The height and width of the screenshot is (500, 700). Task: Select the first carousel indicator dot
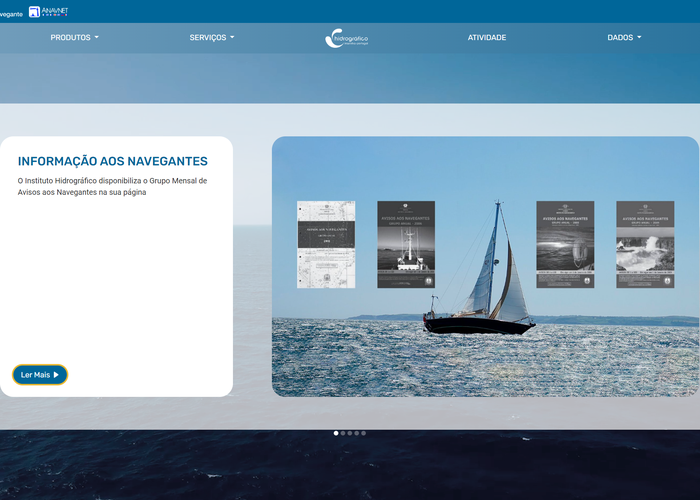pyautogui.click(x=336, y=433)
